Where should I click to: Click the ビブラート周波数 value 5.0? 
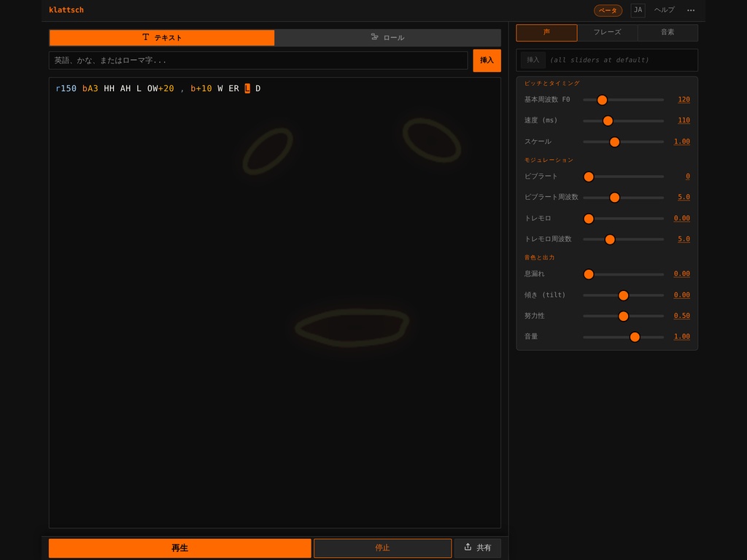pyautogui.click(x=684, y=197)
